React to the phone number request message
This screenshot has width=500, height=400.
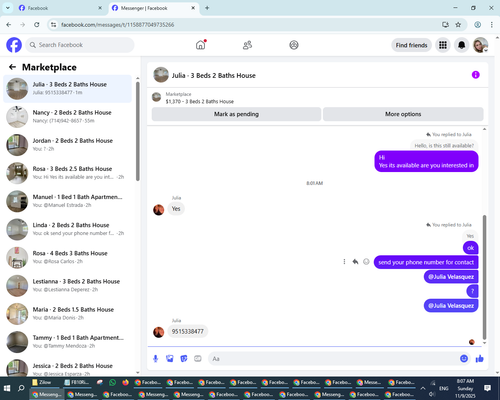(366, 262)
